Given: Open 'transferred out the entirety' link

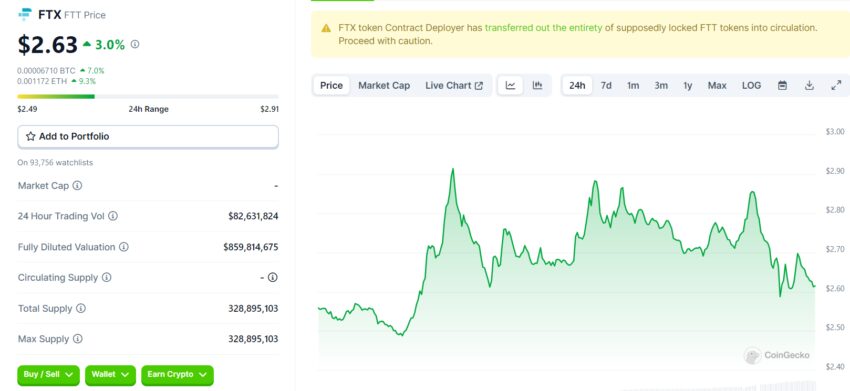Looking at the screenshot, I should [543, 28].
